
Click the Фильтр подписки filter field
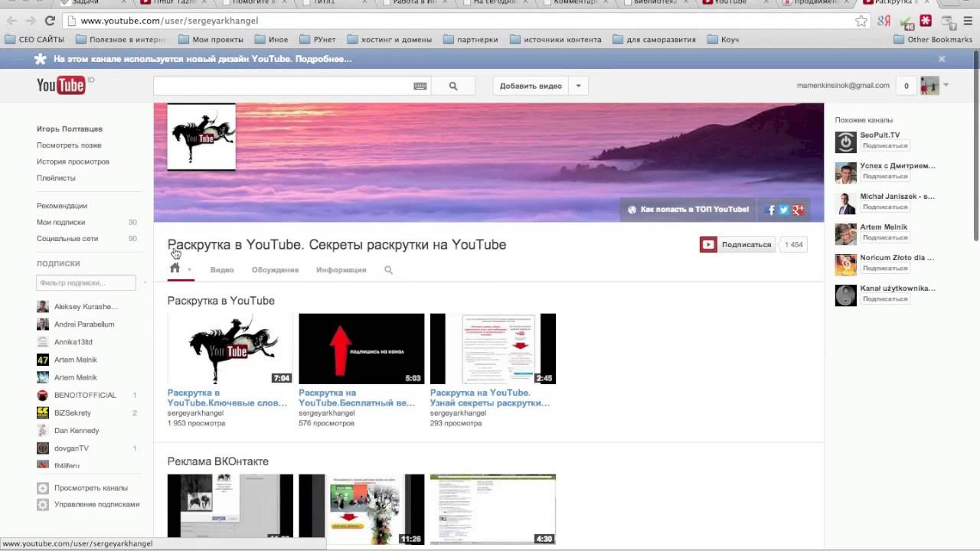point(86,283)
